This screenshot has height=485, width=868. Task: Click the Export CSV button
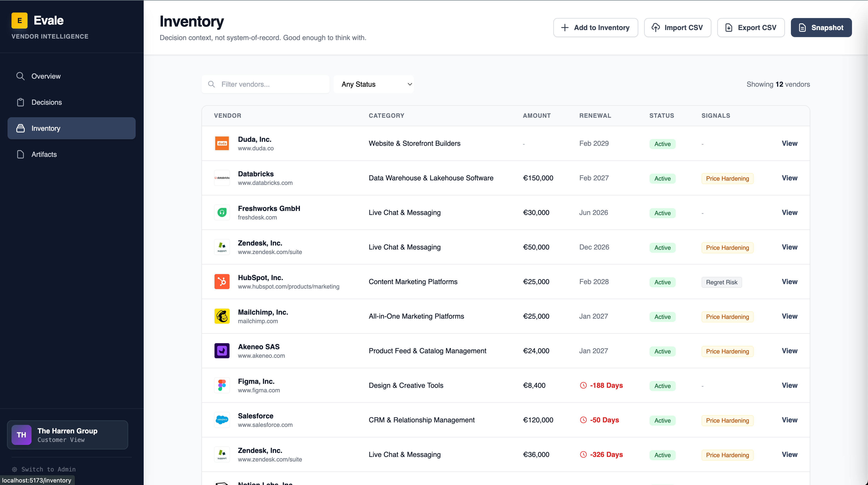[750, 28]
